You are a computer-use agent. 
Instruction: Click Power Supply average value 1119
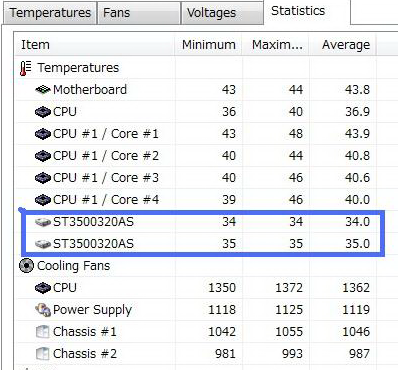(356, 310)
